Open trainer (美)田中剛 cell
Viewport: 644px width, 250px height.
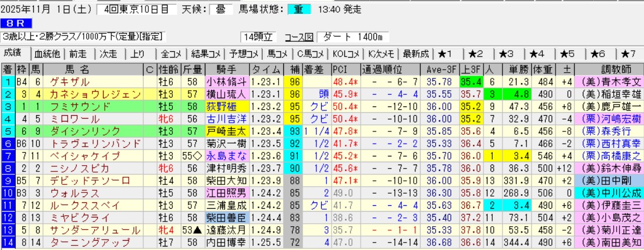pos(609,180)
